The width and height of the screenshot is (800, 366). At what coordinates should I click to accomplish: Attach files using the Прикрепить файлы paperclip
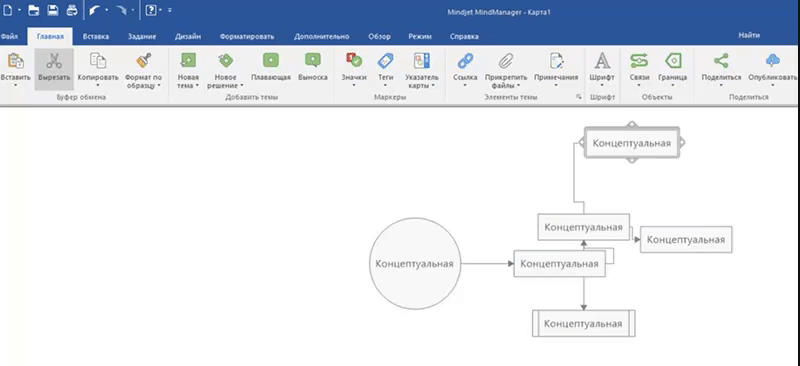click(x=506, y=61)
